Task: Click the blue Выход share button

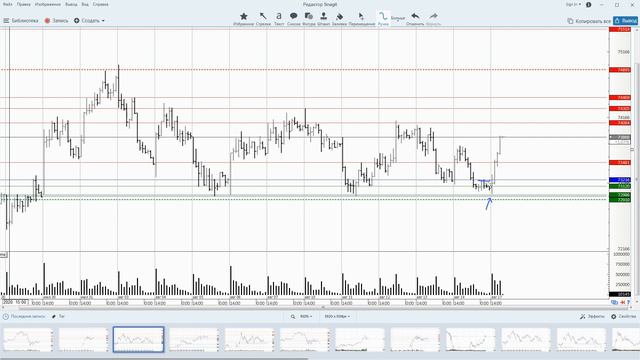Action: (x=625, y=20)
